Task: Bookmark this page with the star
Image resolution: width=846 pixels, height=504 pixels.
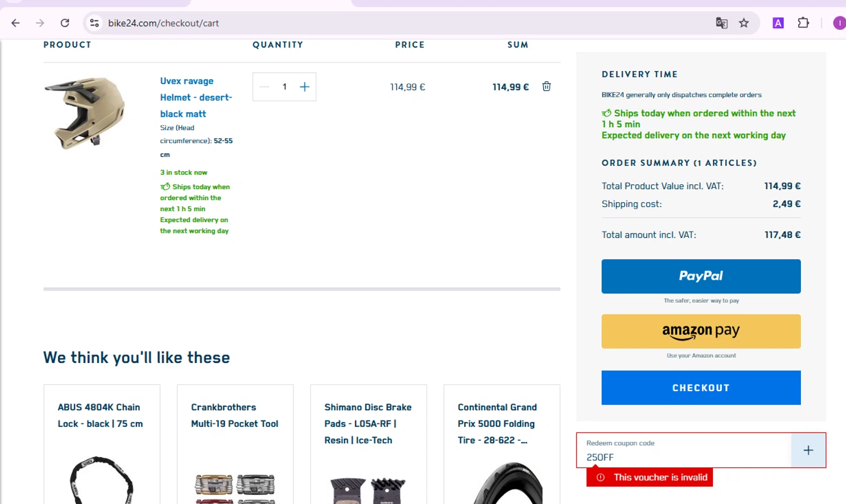Action: coord(744,23)
